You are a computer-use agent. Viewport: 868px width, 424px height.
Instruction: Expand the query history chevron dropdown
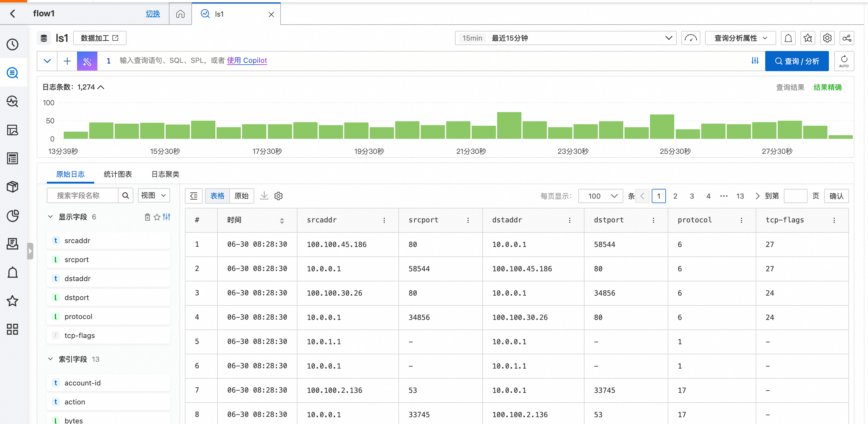[47, 61]
